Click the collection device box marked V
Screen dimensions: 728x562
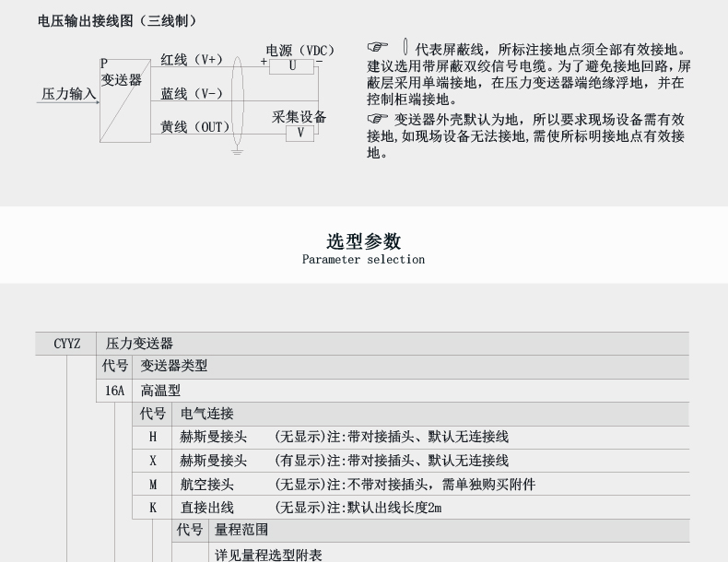click(x=299, y=133)
